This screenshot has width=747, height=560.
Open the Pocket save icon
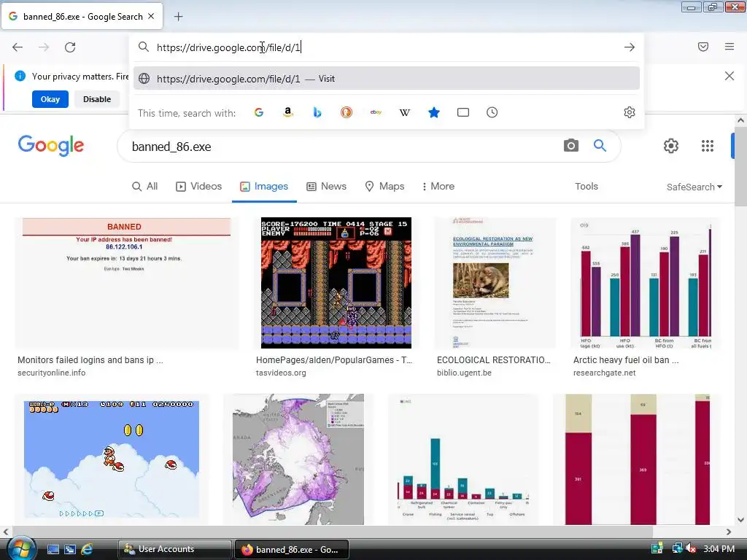703,47
